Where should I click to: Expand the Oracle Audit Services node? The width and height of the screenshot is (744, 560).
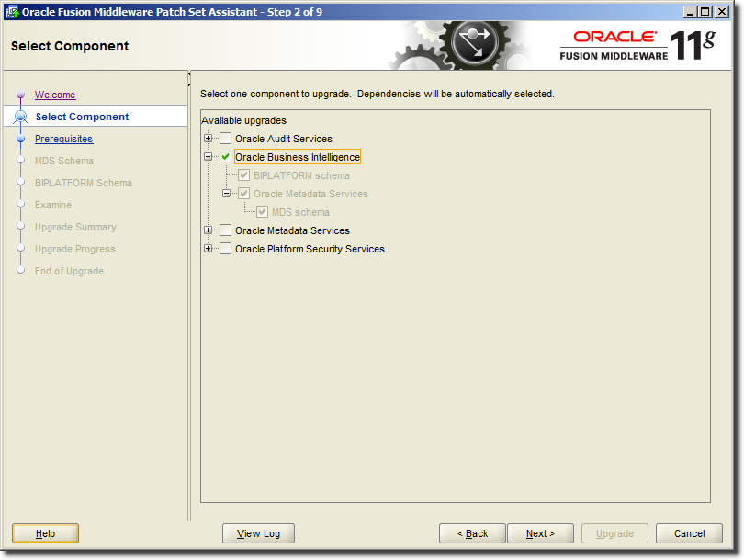point(208,139)
